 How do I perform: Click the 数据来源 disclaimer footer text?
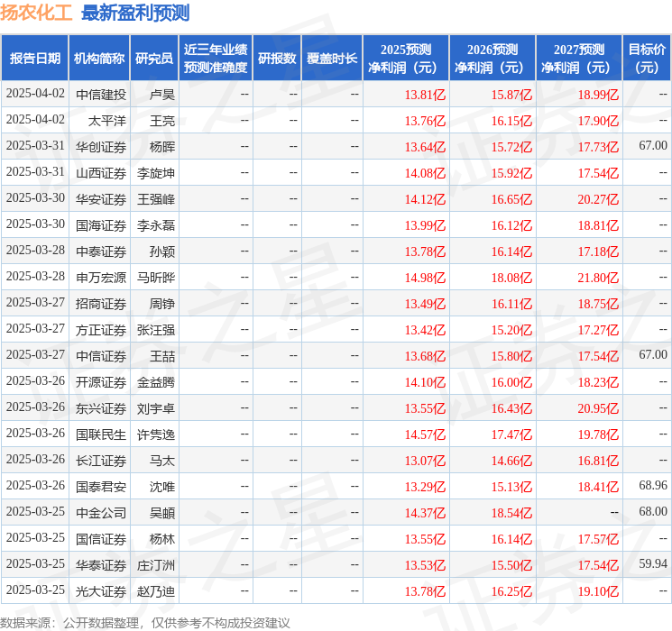(145, 622)
